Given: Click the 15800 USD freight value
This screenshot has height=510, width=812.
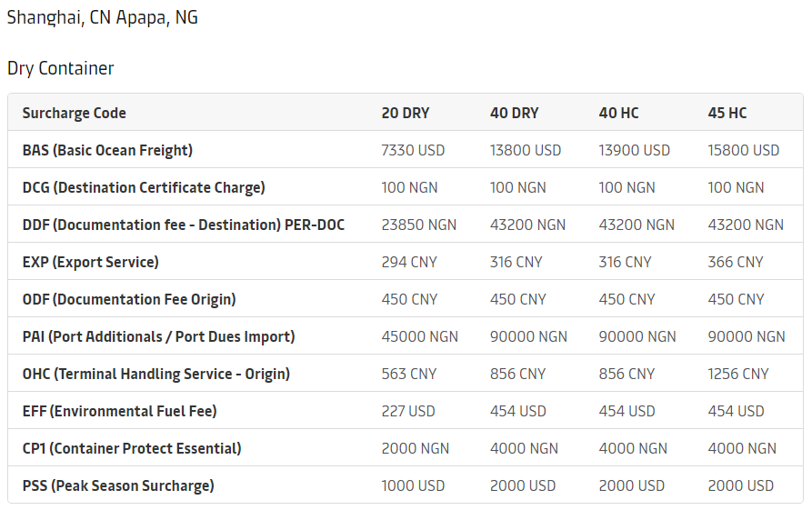Looking at the screenshot, I should click(743, 151).
